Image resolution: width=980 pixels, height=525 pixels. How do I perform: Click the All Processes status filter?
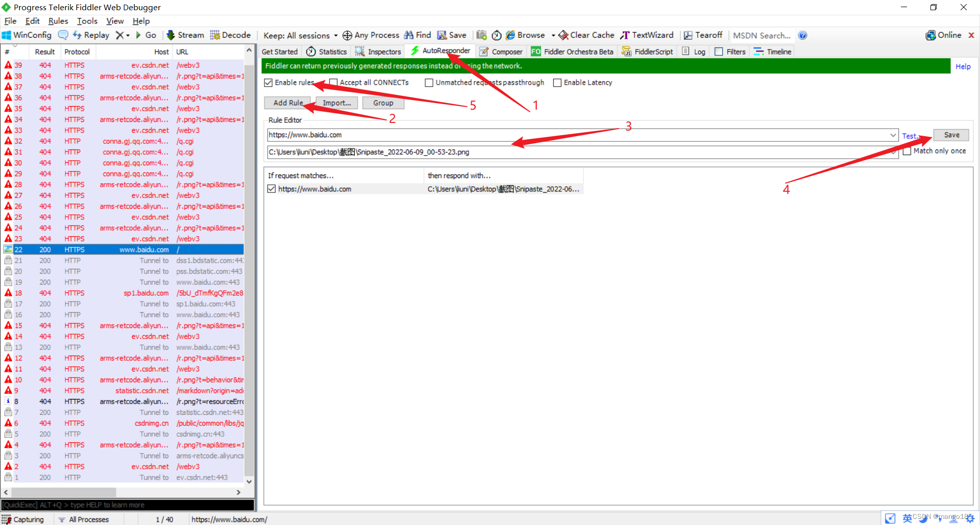(84, 519)
